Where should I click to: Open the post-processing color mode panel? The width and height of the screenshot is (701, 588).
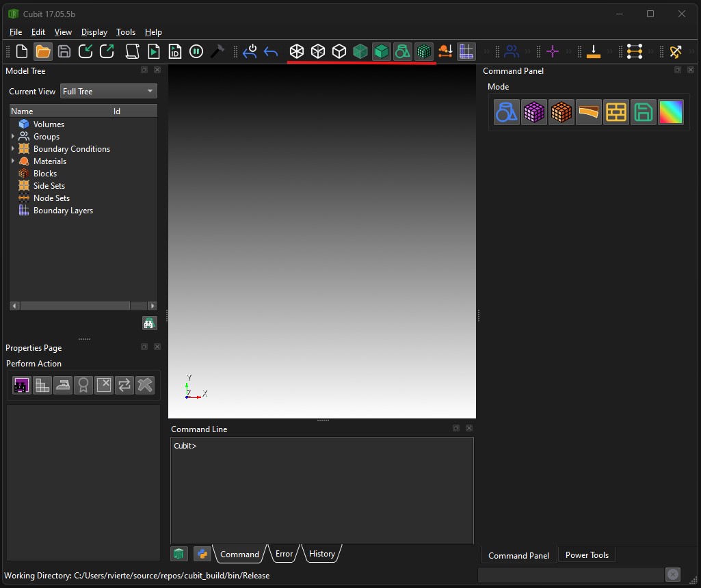tap(671, 111)
